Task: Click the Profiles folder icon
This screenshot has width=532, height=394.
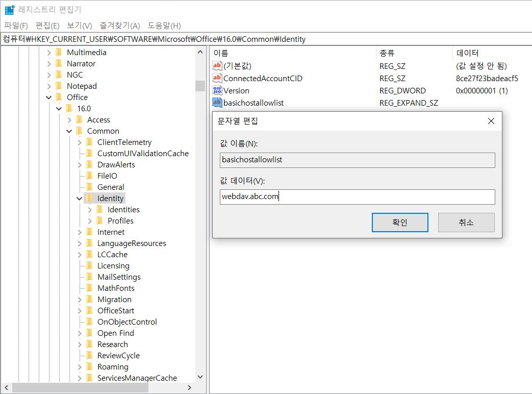Action: coord(100,220)
